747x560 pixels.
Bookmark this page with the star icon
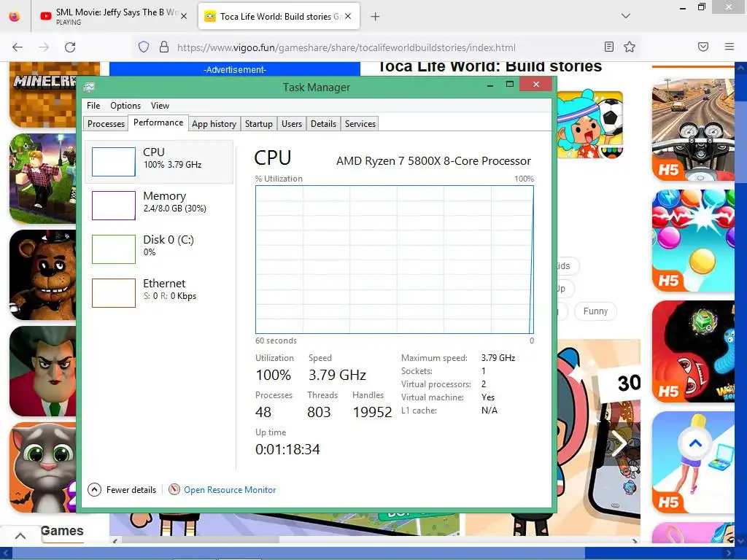630,47
